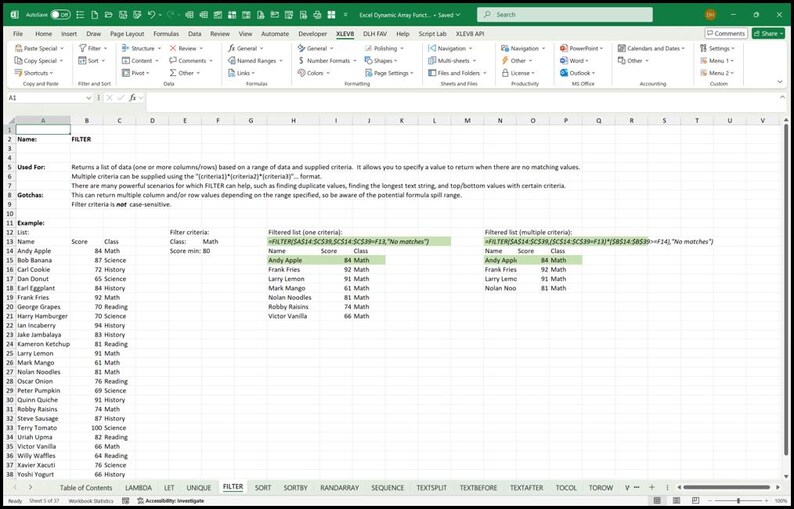The height and width of the screenshot is (509, 794).
Task: Open the Links dropdown in Formulas group
Action: click(254, 73)
